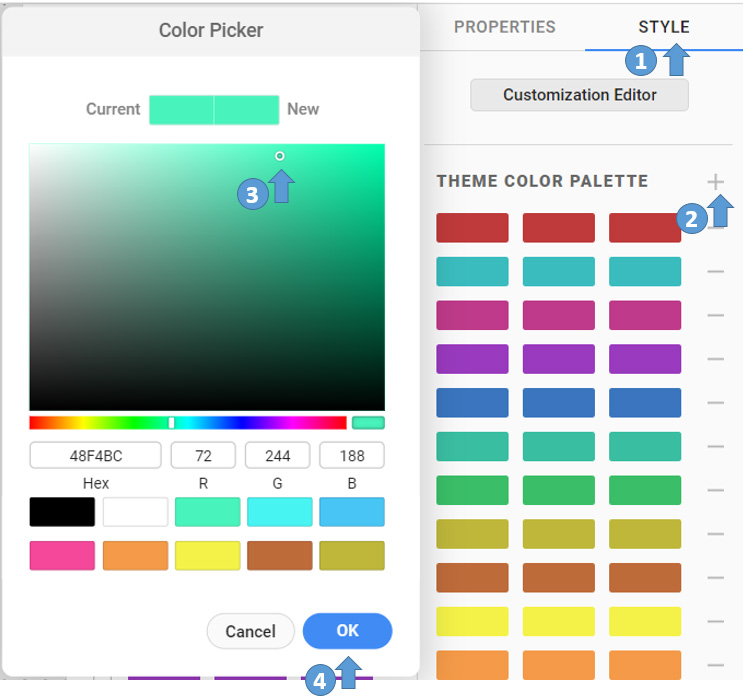Viewport: 743px width, 700px height.
Task: Switch to the STYLE tab
Action: [664, 27]
